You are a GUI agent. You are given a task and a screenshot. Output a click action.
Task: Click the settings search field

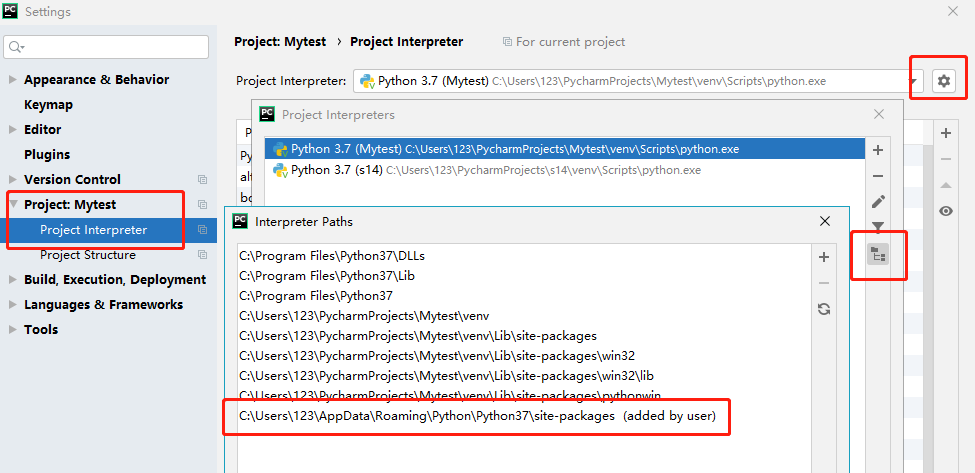(106, 47)
